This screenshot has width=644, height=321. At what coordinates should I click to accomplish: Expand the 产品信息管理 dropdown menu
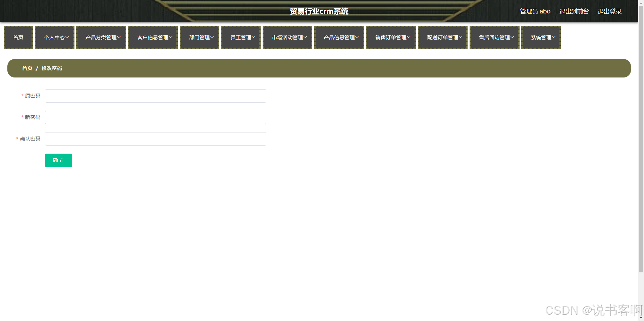coord(339,37)
